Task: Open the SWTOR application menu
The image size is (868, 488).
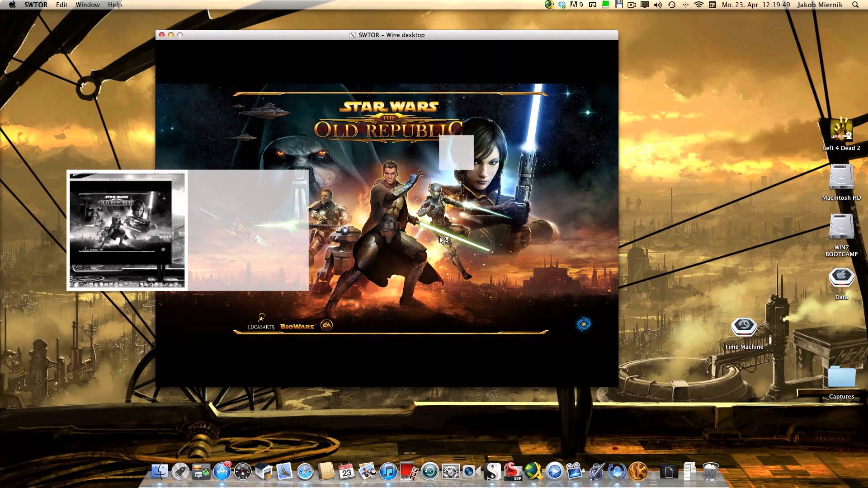Action: pyautogui.click(x=36, y=5)
